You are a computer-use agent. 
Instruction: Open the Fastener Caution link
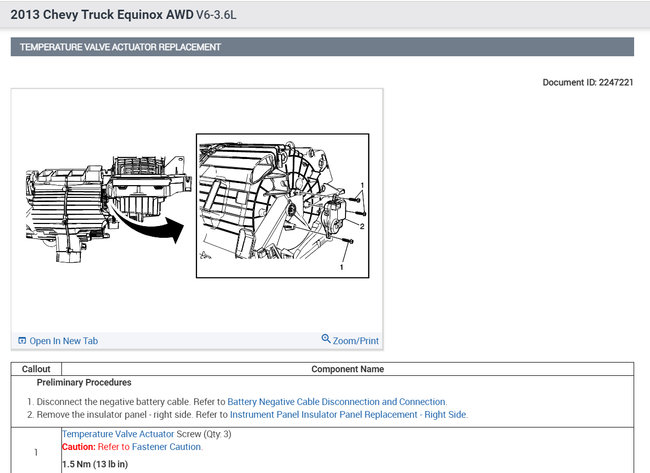coord(166,447)
